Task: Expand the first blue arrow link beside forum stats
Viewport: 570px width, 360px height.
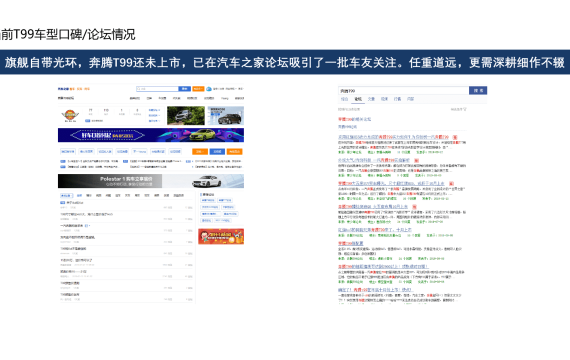Action: coord(154,110)
